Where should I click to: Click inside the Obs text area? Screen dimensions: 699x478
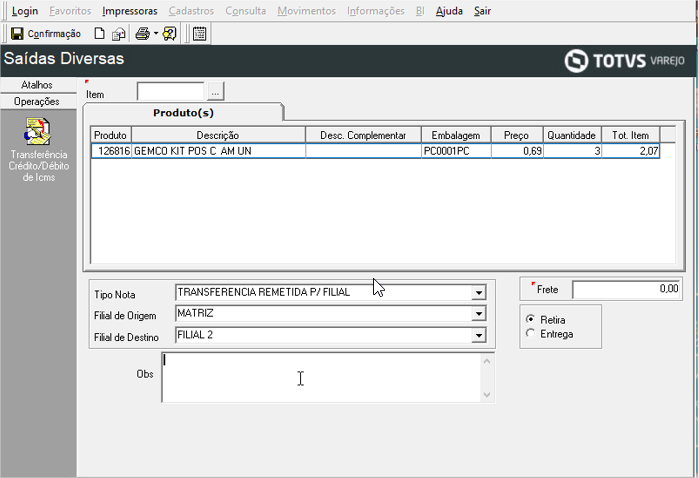(x=321, y=378)
